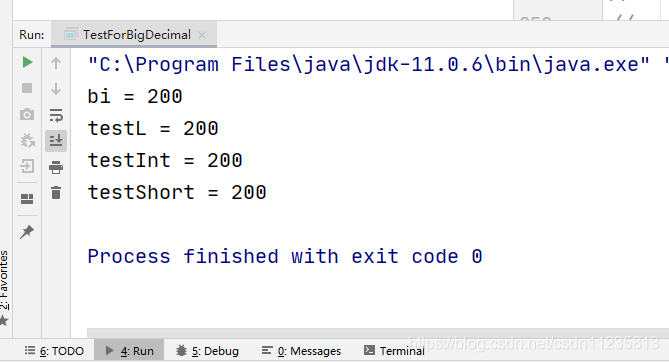The image size is (669, 362).
Task: Click the Stop process square icon
Action: (27, 88)
